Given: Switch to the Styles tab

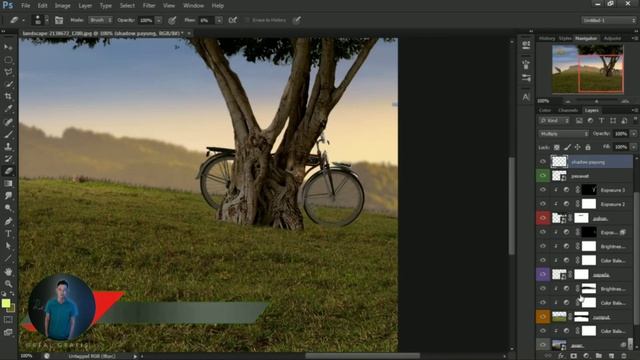Looking at the screenshot, I should click(565, 38).
